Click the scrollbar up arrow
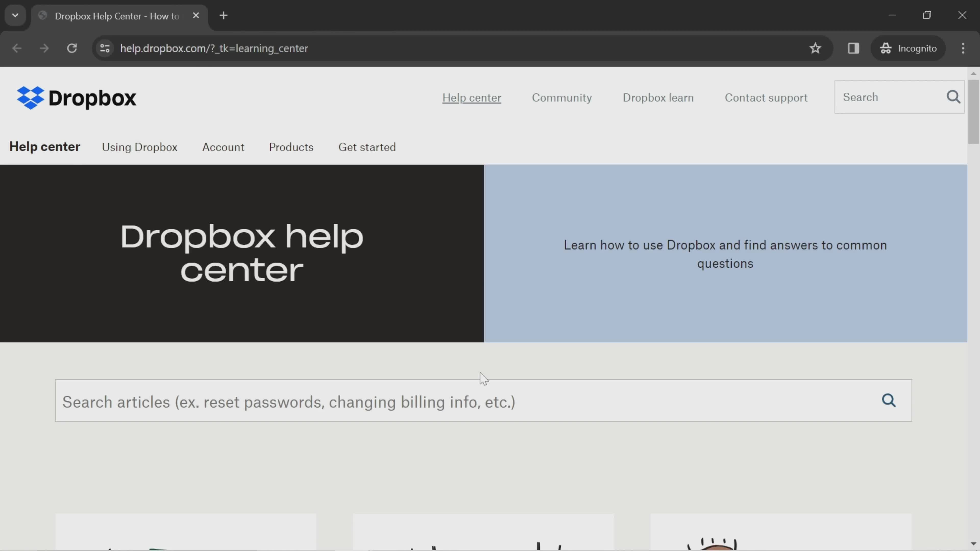 973,73
